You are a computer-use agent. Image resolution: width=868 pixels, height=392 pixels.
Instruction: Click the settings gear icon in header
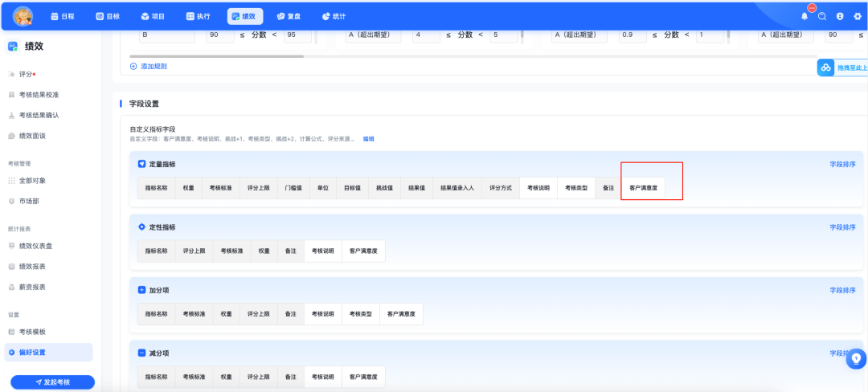point(857,16)
